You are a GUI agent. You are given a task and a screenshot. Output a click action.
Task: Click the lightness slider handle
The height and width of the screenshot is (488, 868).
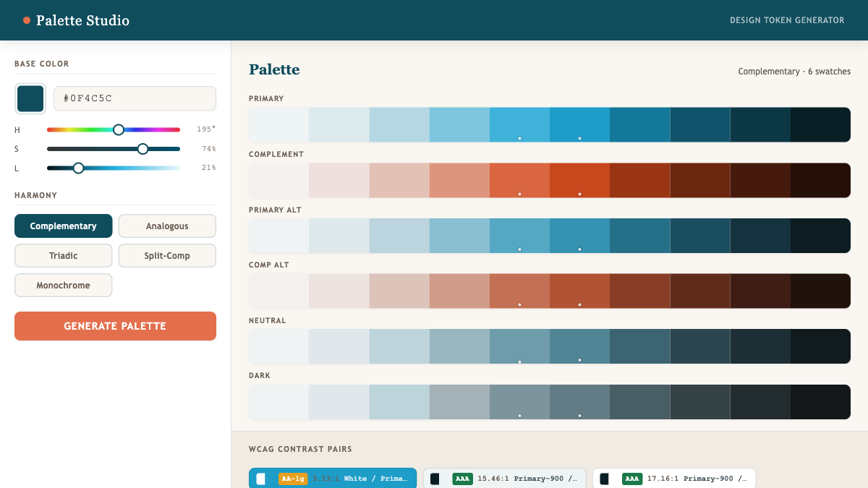pos(78,168)
